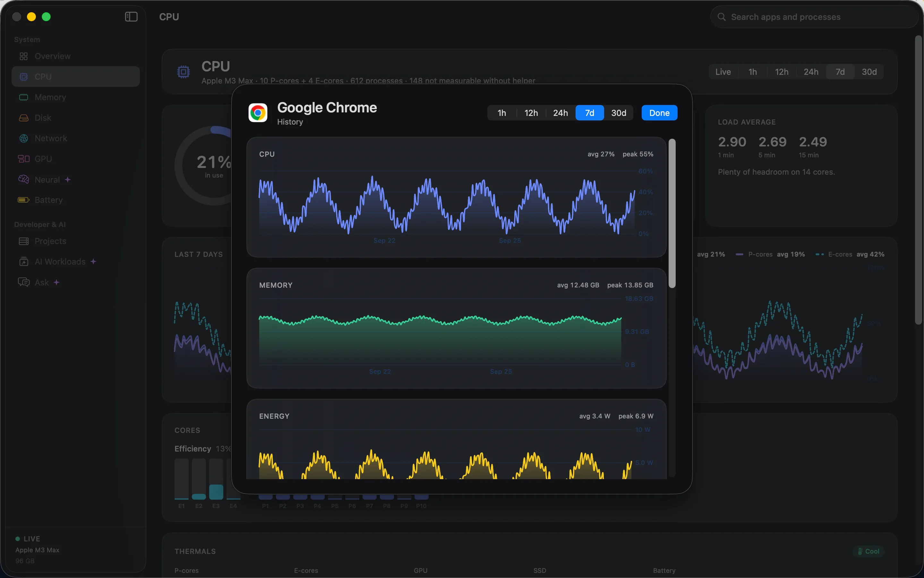Switch CPU page range to 30d
This screenshot has height=578, width=924.
tap(869, 72)
